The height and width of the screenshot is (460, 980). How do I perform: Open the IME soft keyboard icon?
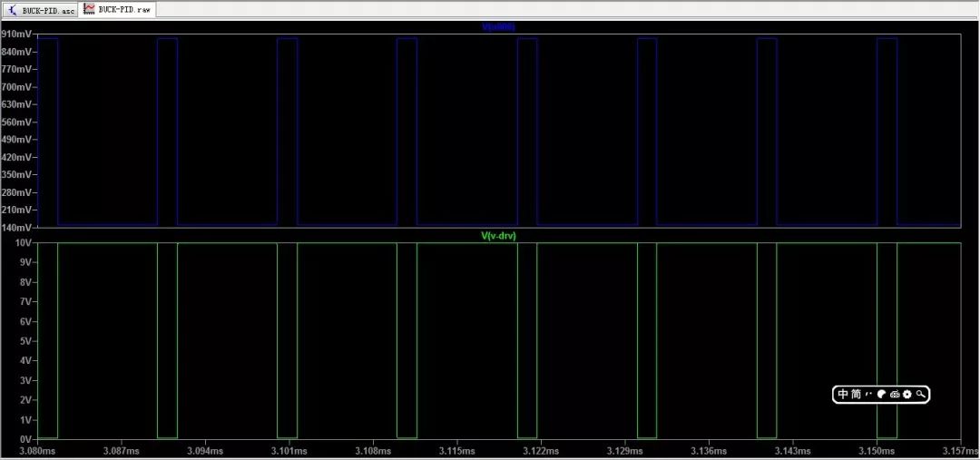click(895, 394)
